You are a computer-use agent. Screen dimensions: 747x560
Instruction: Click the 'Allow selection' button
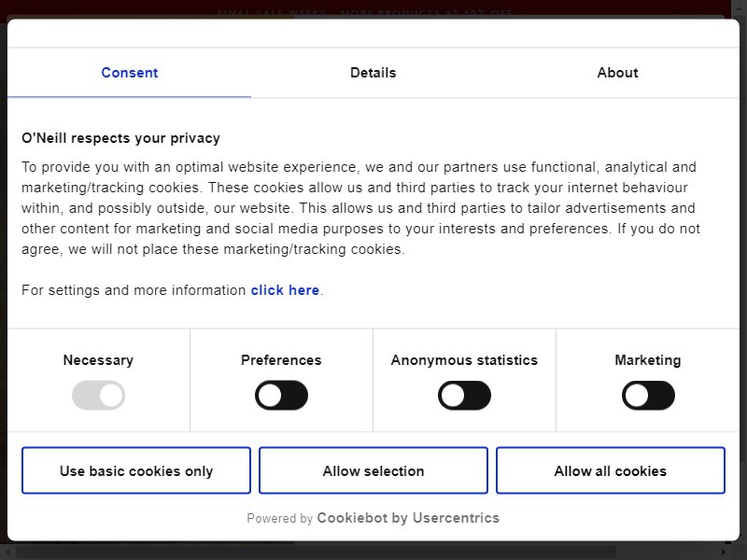[x=373, y=470]
